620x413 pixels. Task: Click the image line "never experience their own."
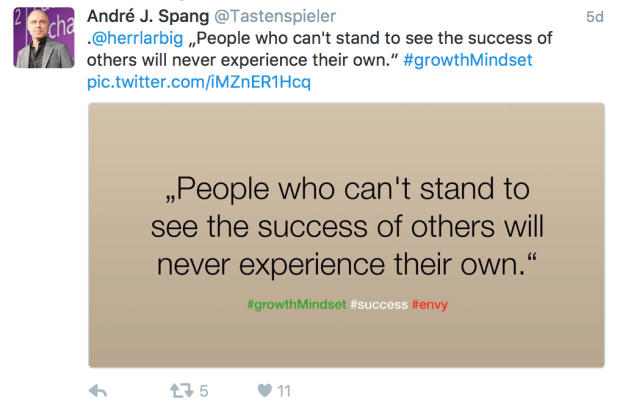(x=345, y=268)
